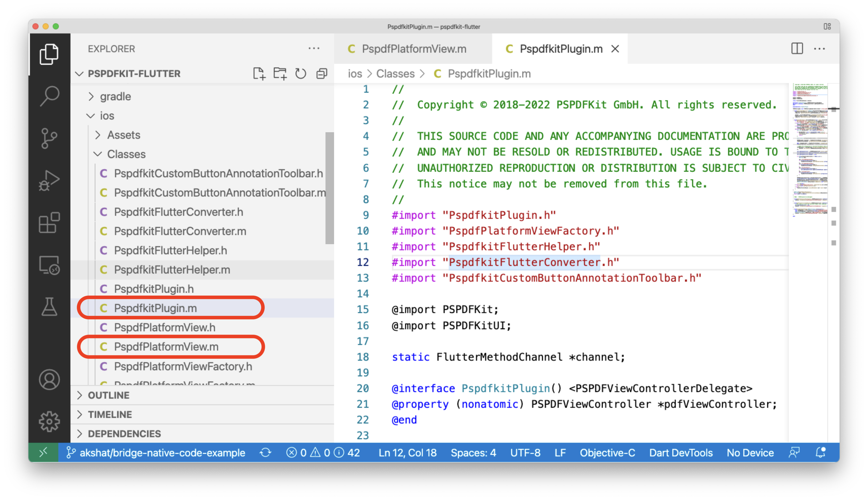The image size is (868, 500).
Task: Create a new file in Explorer
Action: point(259,73)
